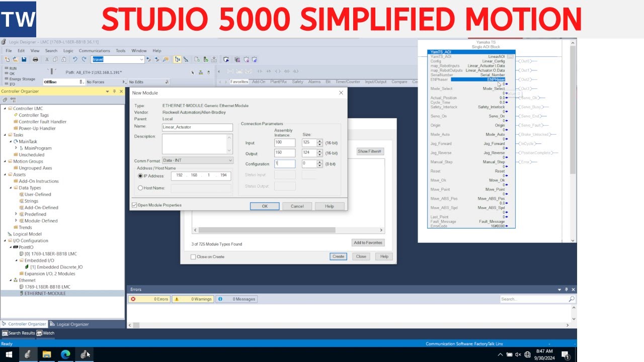Click the Input Assembly Instance field

tap(285, 143)
